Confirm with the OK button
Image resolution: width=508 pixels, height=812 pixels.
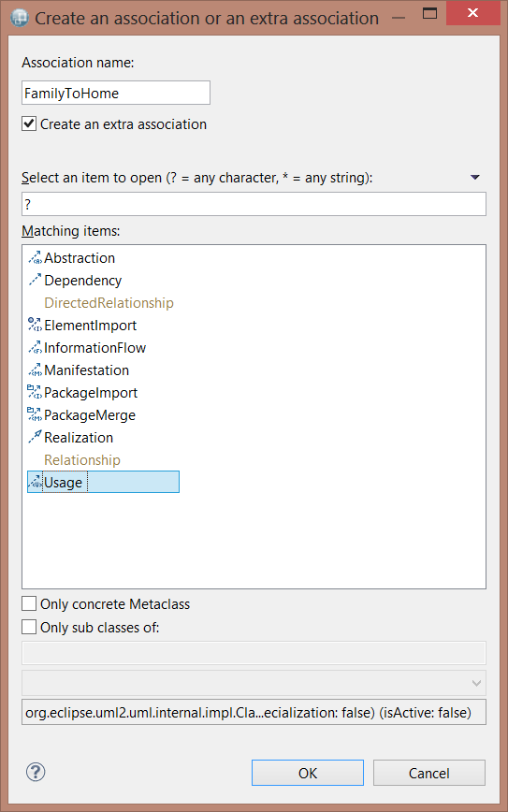pos(308,773)
